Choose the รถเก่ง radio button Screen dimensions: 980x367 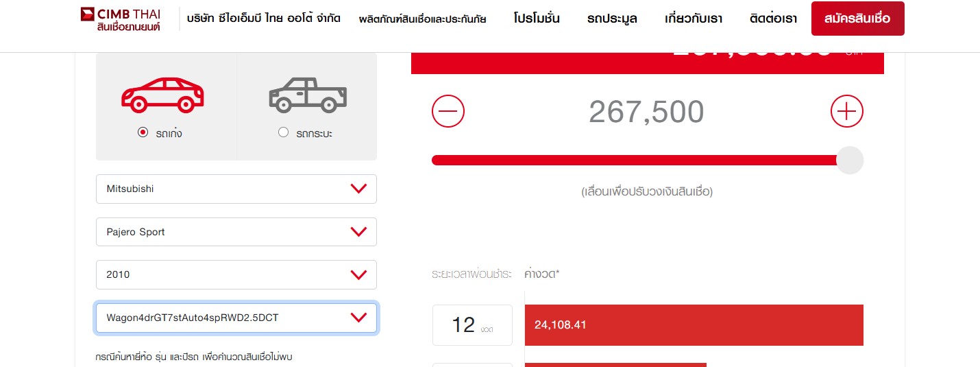pyautogui.click(x=143, y=133)
